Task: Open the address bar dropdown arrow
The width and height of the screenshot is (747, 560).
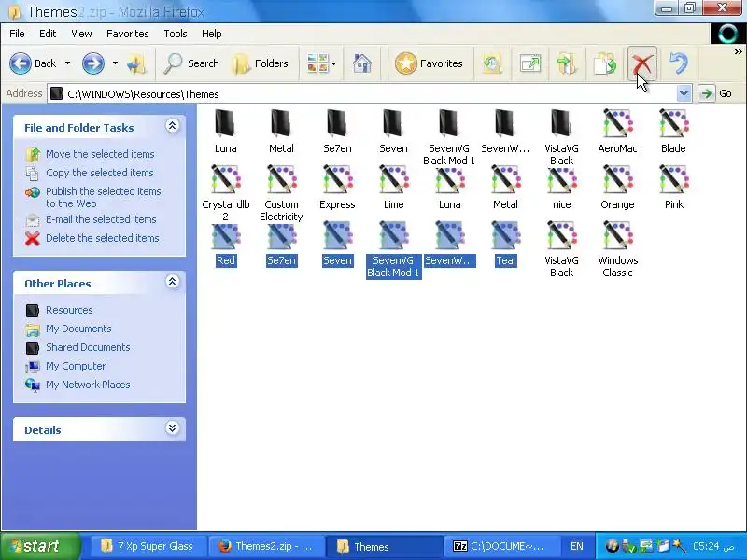Action: (684, 93)
